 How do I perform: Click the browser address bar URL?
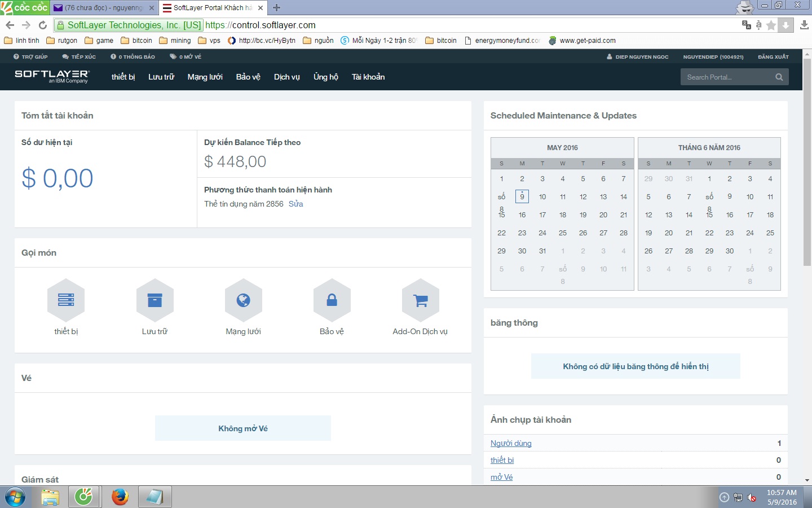[261, 25]
